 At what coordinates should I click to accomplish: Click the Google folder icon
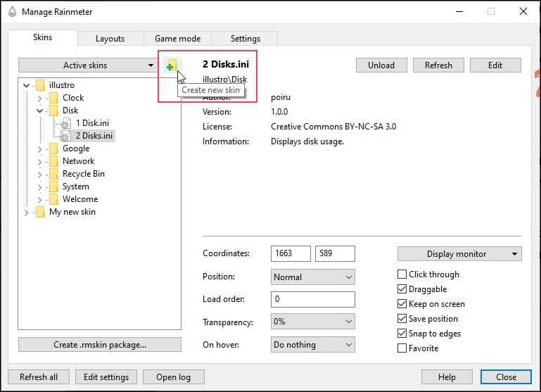[x=54, y=148]
